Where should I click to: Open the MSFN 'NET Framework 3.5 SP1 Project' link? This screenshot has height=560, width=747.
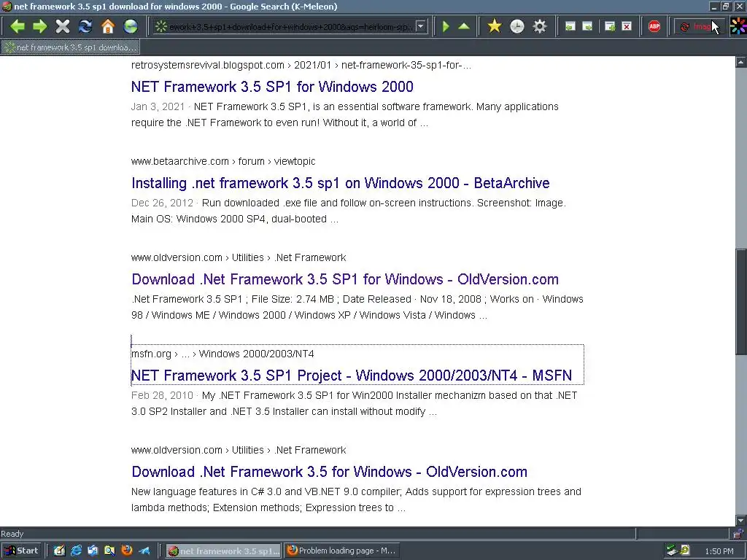(x=352, y=376)
